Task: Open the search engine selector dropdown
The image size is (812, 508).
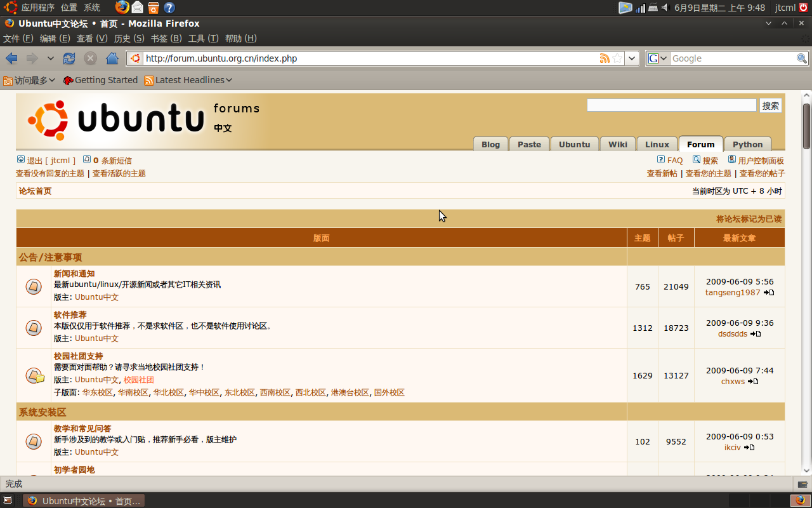Action: (x=658, y=58)
